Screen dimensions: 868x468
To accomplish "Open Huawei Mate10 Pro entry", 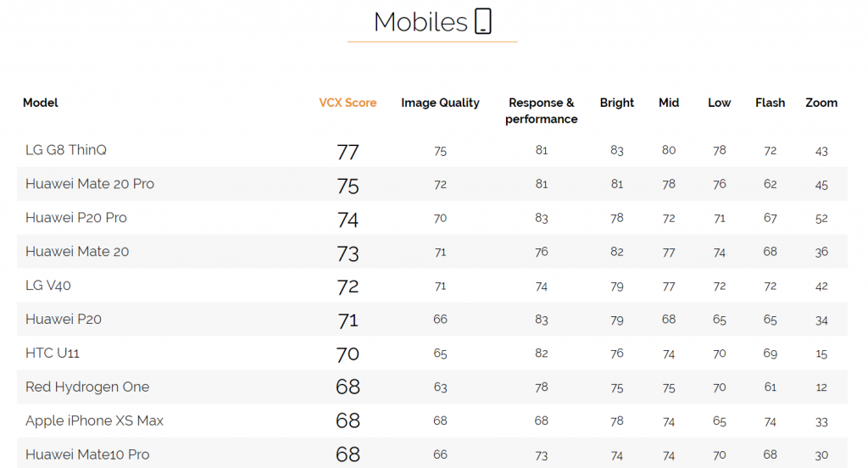I will 87,454.
